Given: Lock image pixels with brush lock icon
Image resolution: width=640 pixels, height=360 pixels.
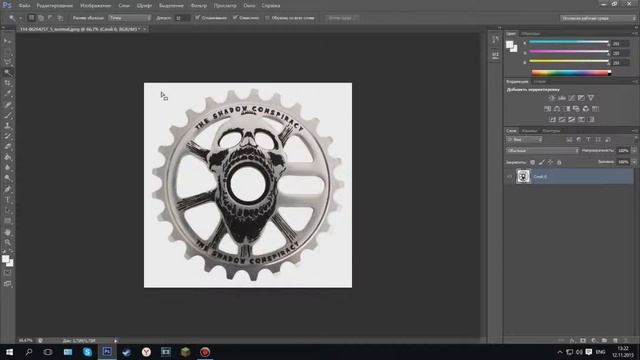Looking at the screenshot, I should (x=542, y=162).
